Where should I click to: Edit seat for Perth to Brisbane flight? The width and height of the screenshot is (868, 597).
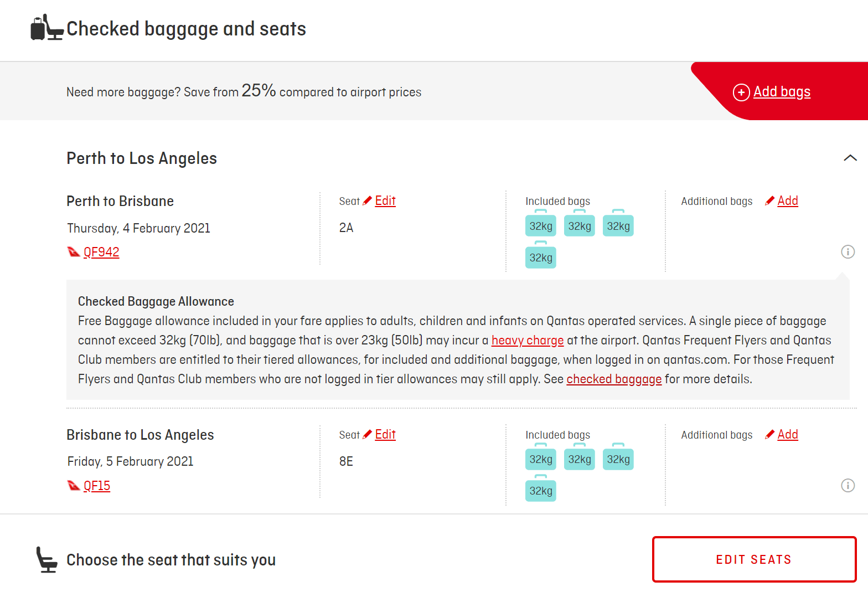tap(385, 201)
